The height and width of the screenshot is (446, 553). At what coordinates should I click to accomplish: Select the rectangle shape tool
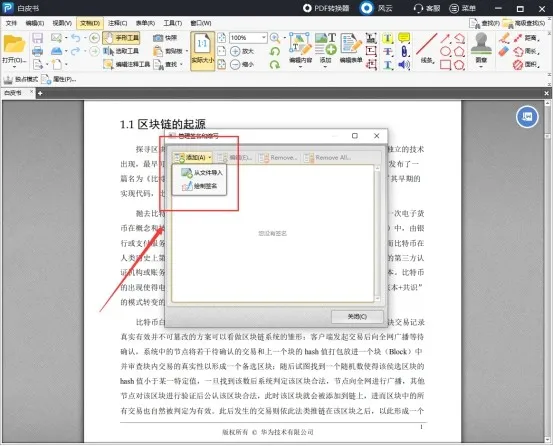445,65
